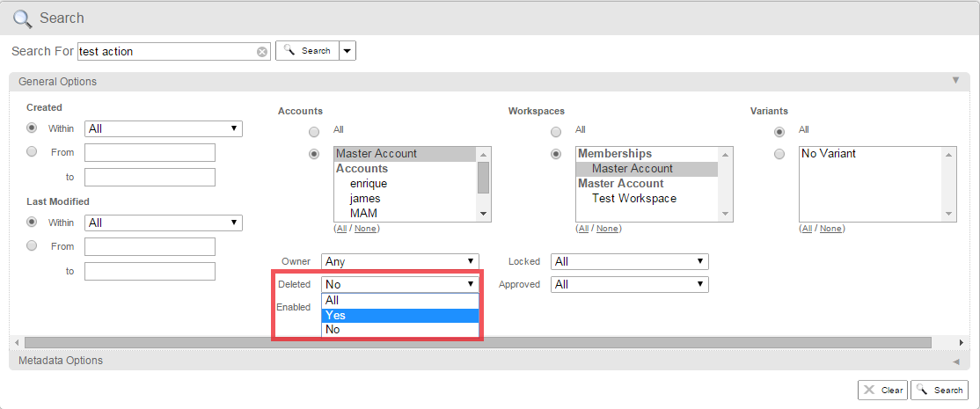Expand the Metadata Options section arrow
Screen dimensions: 980x409
955,361
